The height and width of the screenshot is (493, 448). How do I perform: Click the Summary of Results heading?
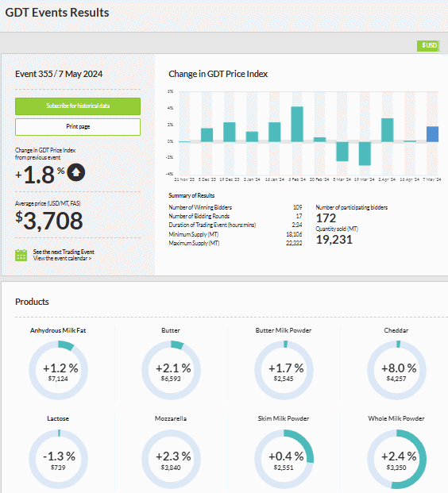[191, 195]
